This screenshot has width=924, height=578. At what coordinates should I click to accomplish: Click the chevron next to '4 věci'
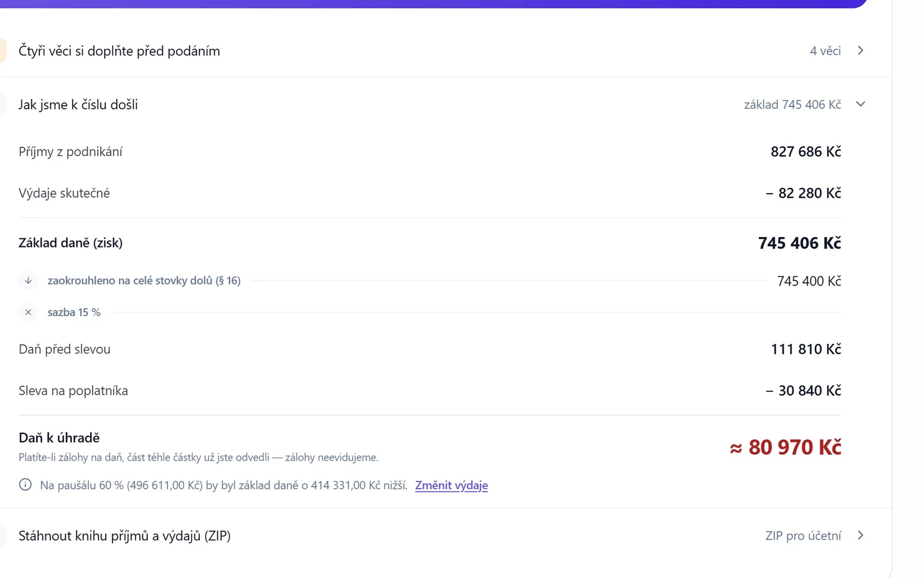coord(860,51)
